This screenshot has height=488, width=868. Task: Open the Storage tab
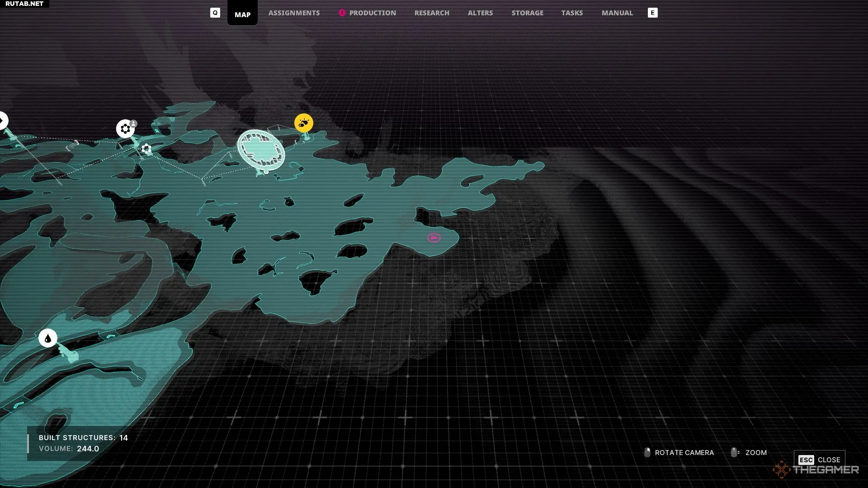click(x=527, y=13)
